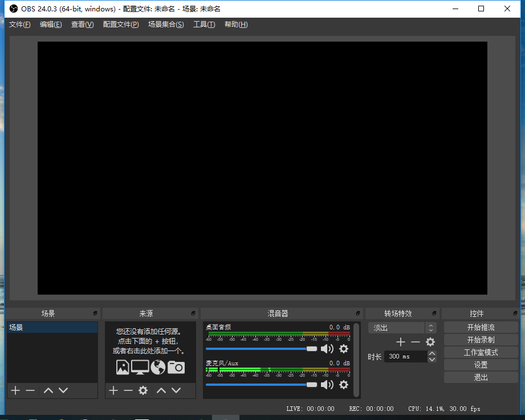Click the 300 ms duration field
525x420 pixels.
pos(406,356)
